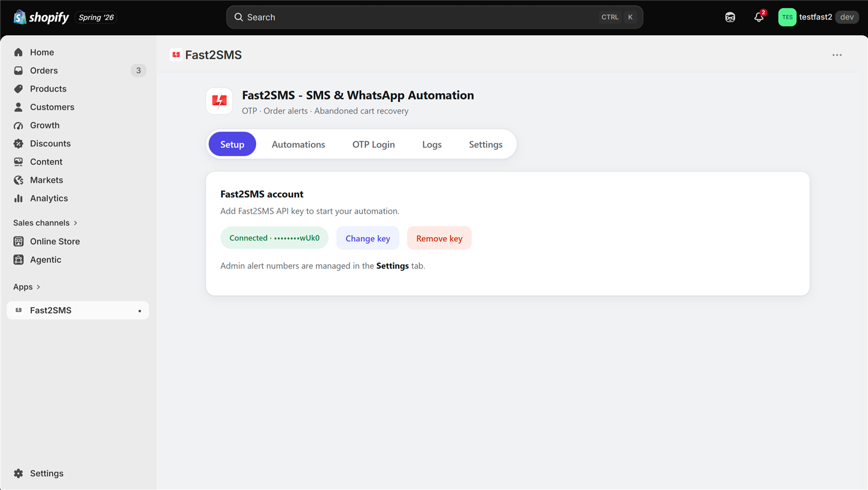Image resolution: width=868 pixels, height=490 pixels.
Task: Click the bold Settings word in note
Action: (x=392, y=266)
